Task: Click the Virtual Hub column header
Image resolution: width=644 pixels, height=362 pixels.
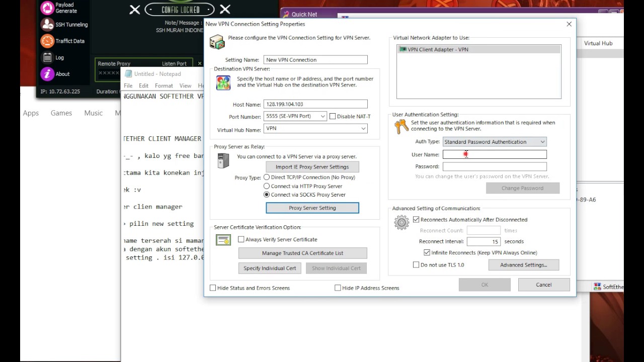Action: pyautogui.click(x=598, y=43)
